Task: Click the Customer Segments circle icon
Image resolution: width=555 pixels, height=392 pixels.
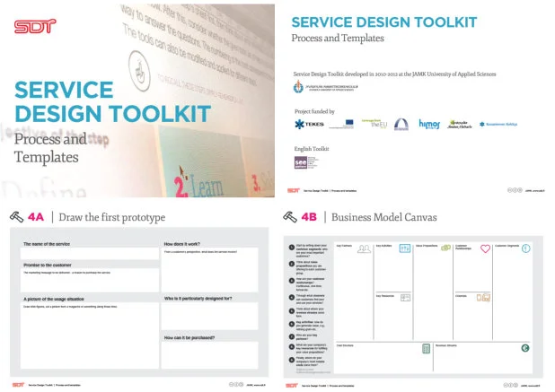Action: 526,248
